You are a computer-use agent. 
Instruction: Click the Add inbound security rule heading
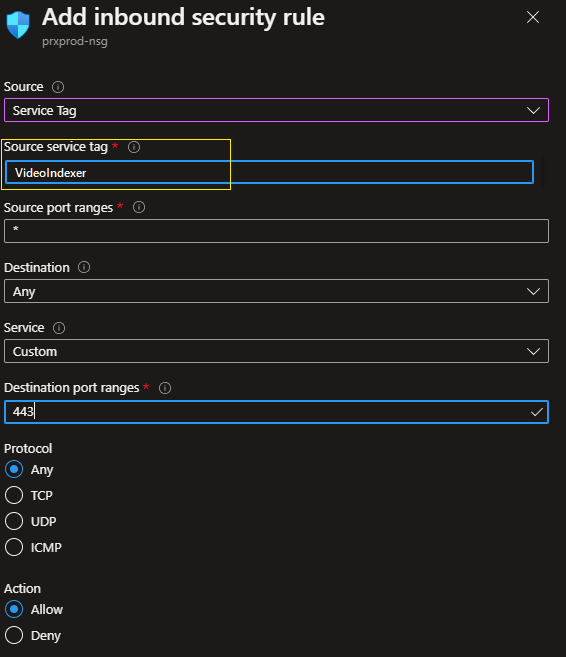183,17
